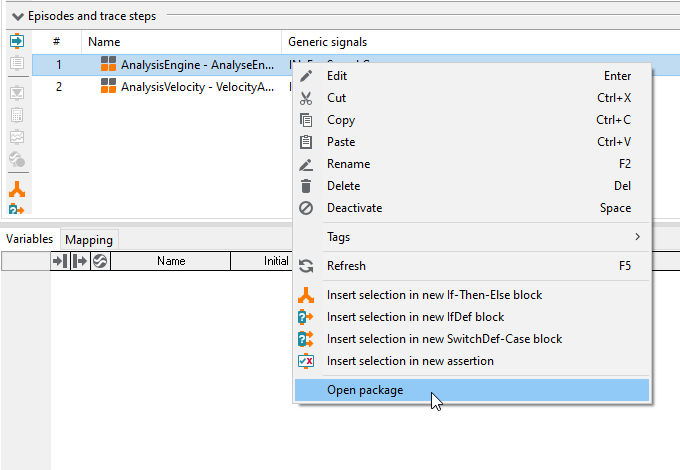This screenshot has height=470, width=680.
Task: Choose Deactivate from the context menu
Action: pyautogui.click(x=472, y=209)
